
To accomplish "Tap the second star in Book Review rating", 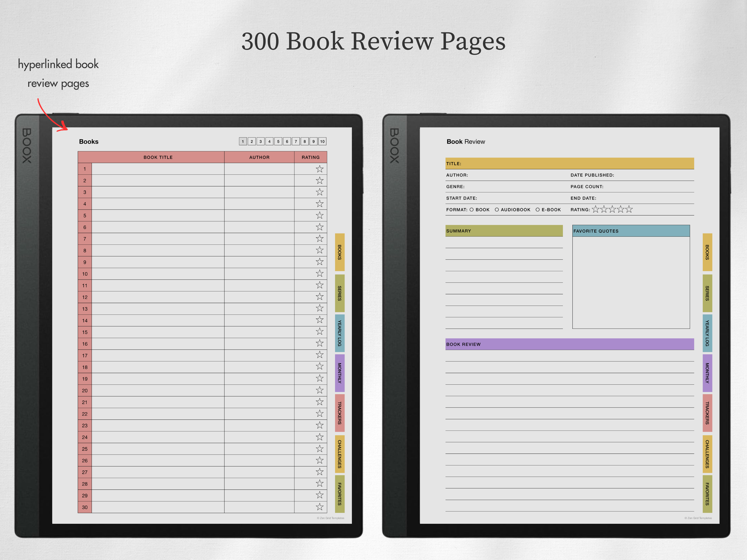I will pyautogui.click(x=604, y=209).
